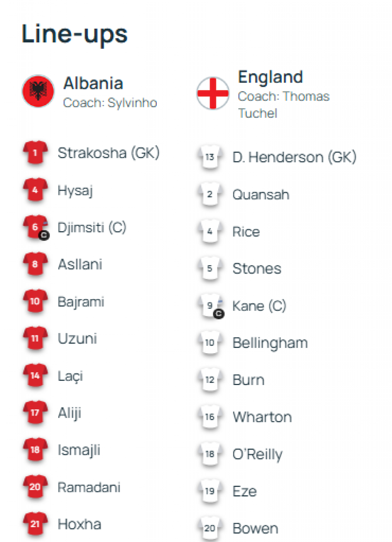392x542 pixels.
Task: Click on player Wharton
Action: [x=262, y=417]
